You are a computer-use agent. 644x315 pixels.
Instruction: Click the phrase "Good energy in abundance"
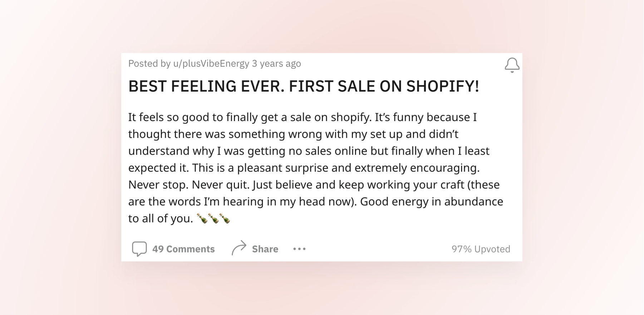pyautogui.click(x=432, y=201)
